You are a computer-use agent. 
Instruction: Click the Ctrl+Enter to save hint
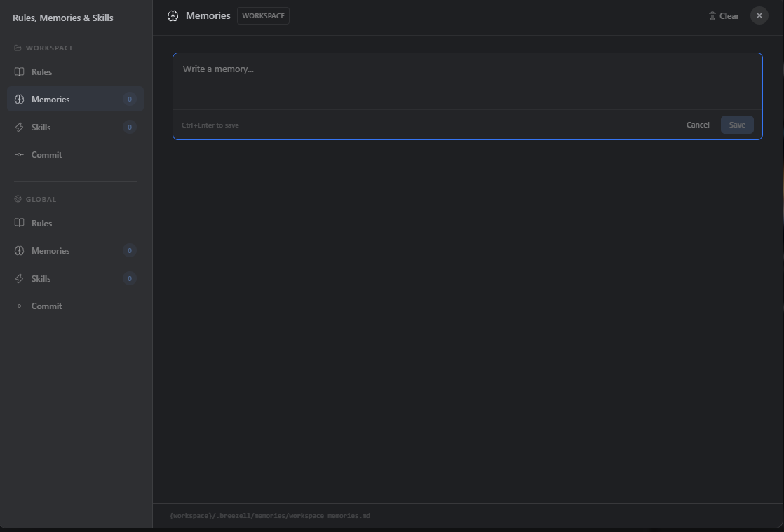pos(210,125)
